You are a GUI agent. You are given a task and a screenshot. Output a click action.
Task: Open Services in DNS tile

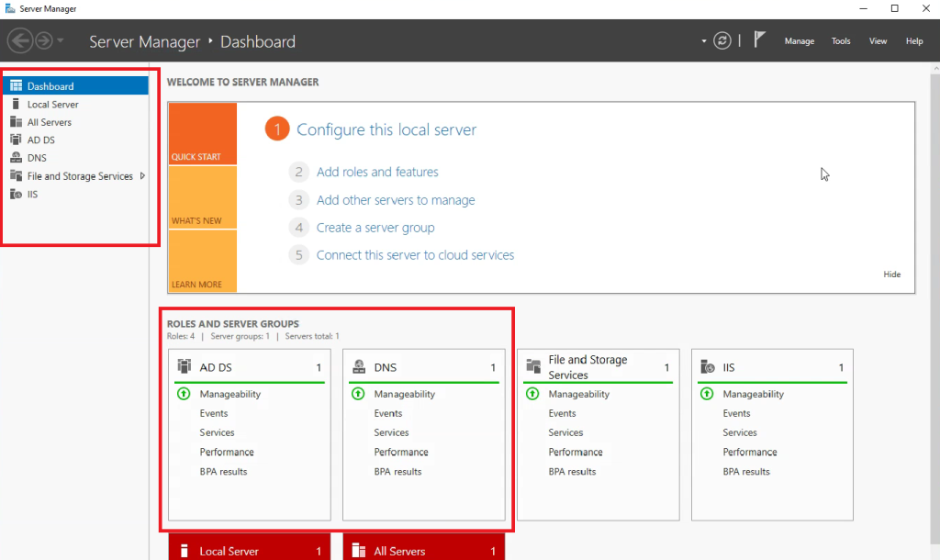[x=391, y=432]
